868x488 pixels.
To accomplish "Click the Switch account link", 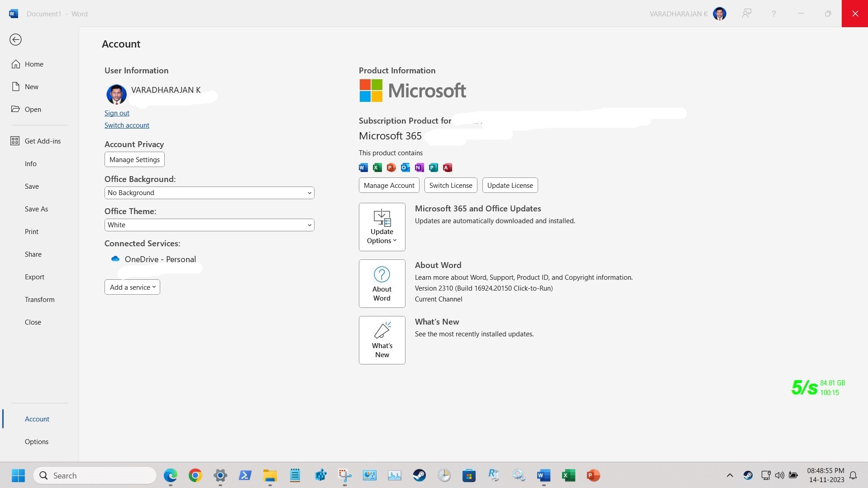I will [127, 125].
